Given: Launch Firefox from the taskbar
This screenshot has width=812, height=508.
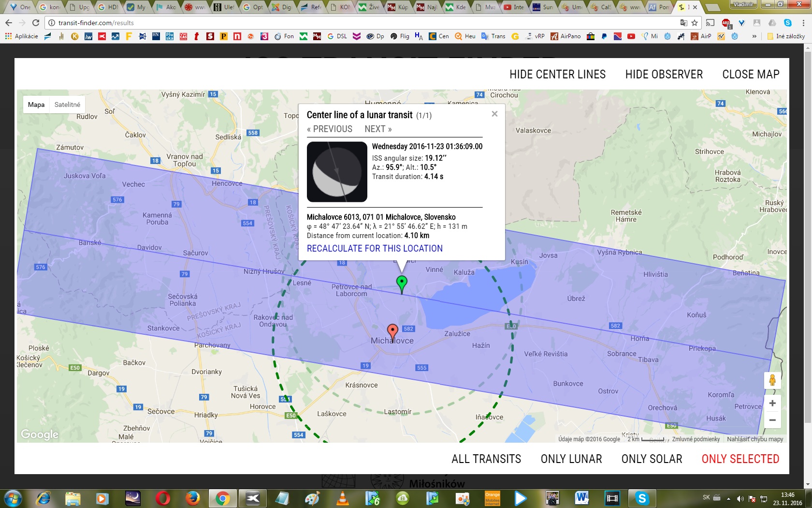Looking at the screenshot, I should 192,498.
